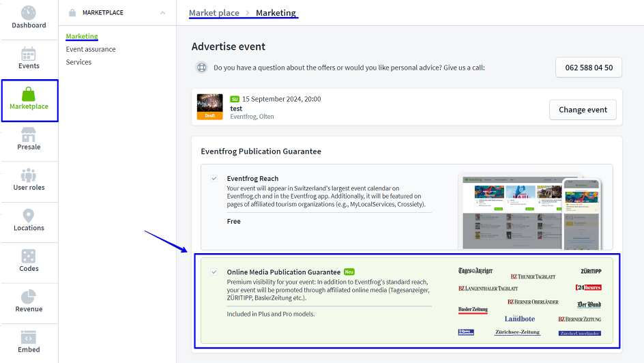Viewport: 644px width, 363px height.
Task: Click the Change event button
Action: [583, 110]
